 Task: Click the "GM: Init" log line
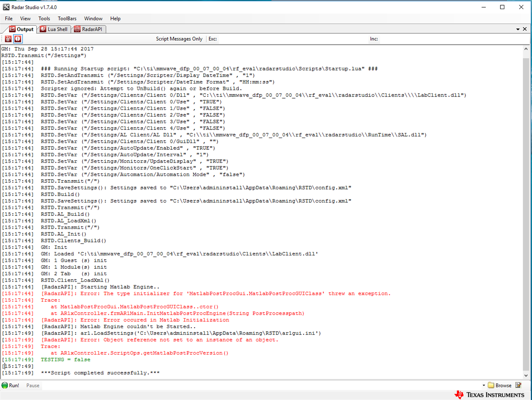(54, 247)
